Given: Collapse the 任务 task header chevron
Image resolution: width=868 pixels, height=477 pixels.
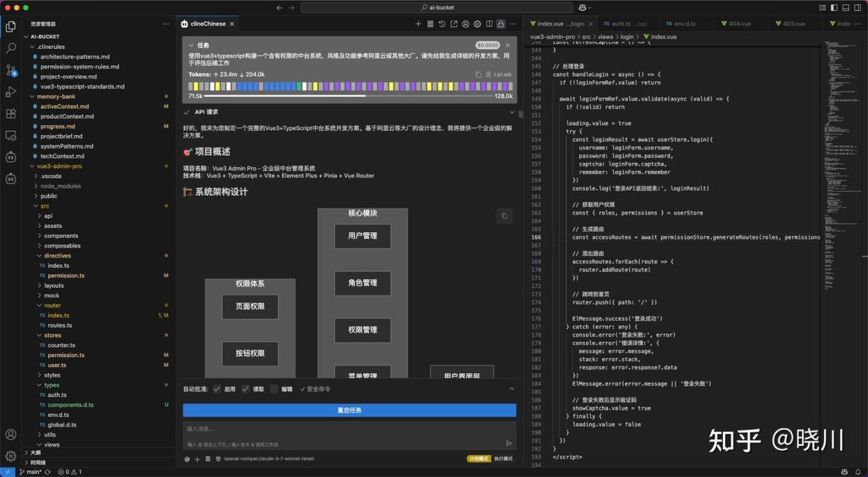Looking at the screenshot, I should (x=191, y=45).
